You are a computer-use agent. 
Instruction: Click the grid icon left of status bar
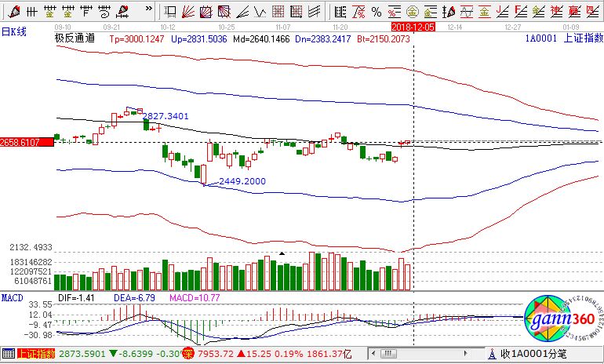click(x=8, y=355)
